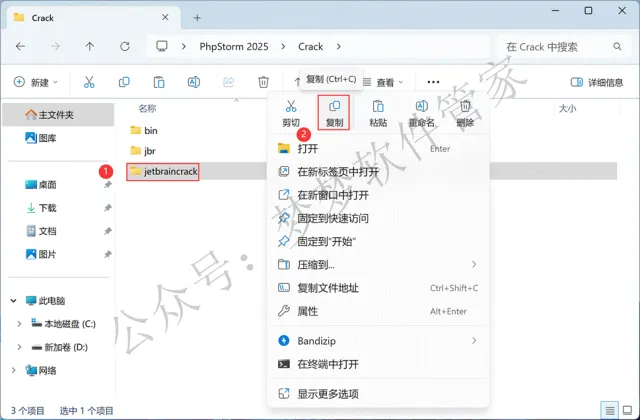Click the Delete trash icon in the toolbar
The image size is (640, 420).
tap(263, 82)
